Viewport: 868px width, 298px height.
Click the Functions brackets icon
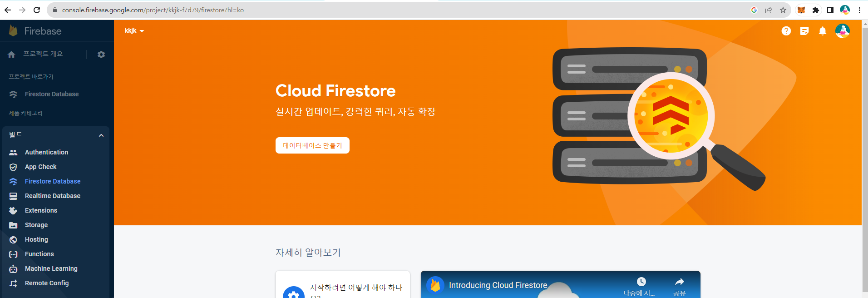click(x=13, y=254)
